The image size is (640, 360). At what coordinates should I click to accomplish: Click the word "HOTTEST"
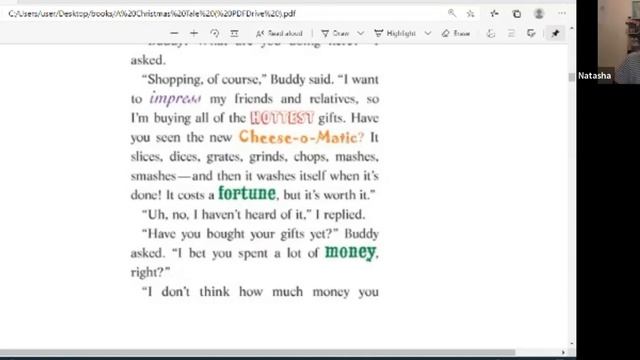point(282,118)
